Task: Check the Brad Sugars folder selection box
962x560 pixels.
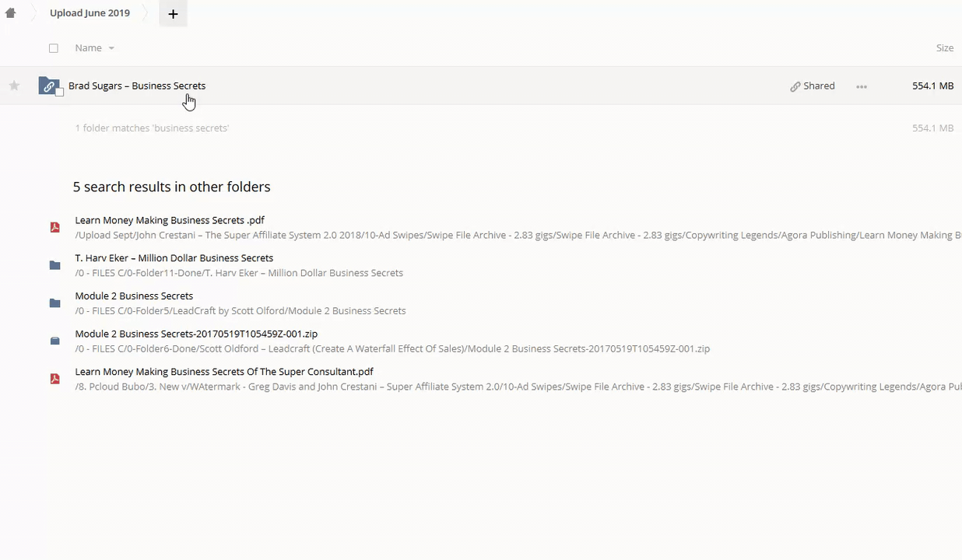Action: (x=59, y=93)
